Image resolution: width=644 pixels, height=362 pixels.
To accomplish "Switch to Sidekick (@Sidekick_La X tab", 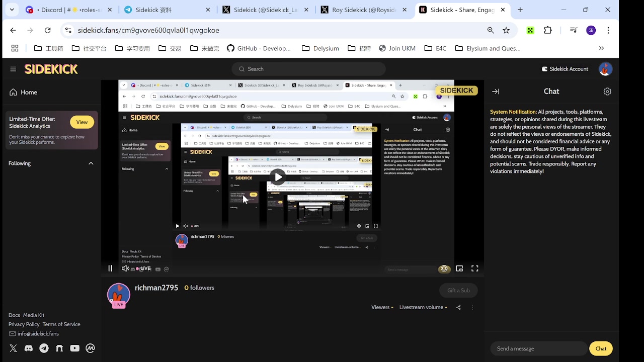I will tap(266, 10).
